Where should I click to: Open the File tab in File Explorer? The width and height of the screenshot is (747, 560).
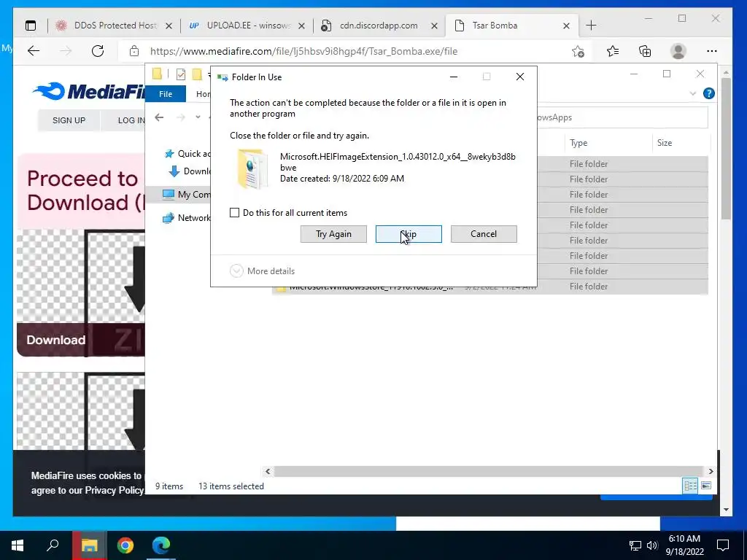pyautogui.click(x=166, y=94)
